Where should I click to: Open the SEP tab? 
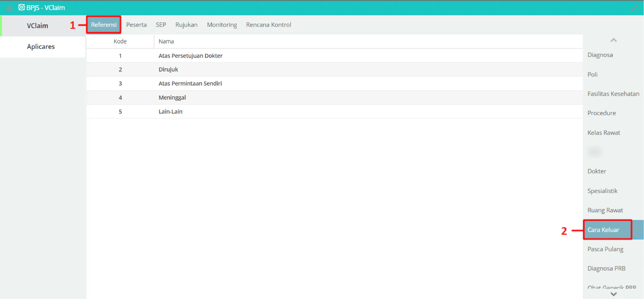pyautogui.click(x=161, y=25)
